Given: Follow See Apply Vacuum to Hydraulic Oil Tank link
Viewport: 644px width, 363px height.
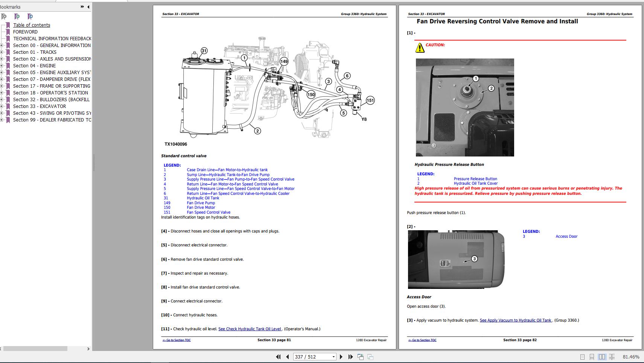Looking at the screenshot, I should point(516,320).
